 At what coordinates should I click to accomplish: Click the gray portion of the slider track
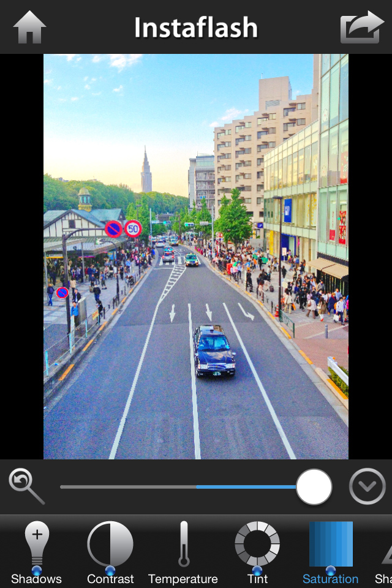pos(127,487)
